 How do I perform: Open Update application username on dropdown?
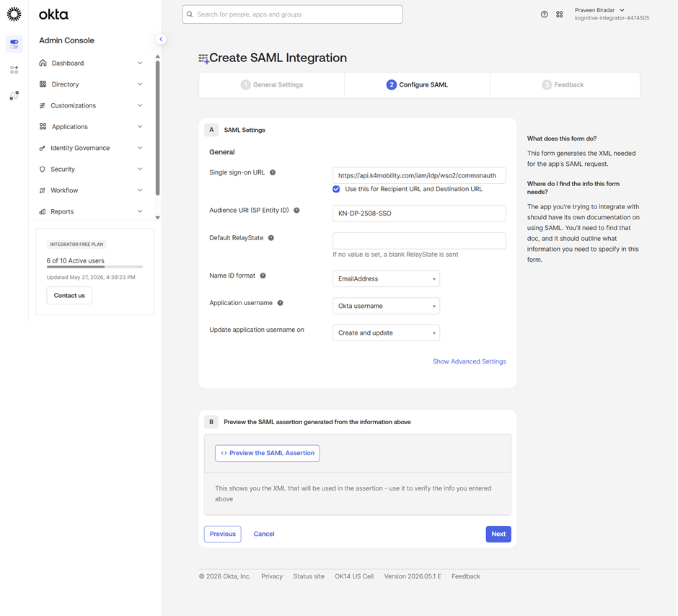tap(386, 333)
